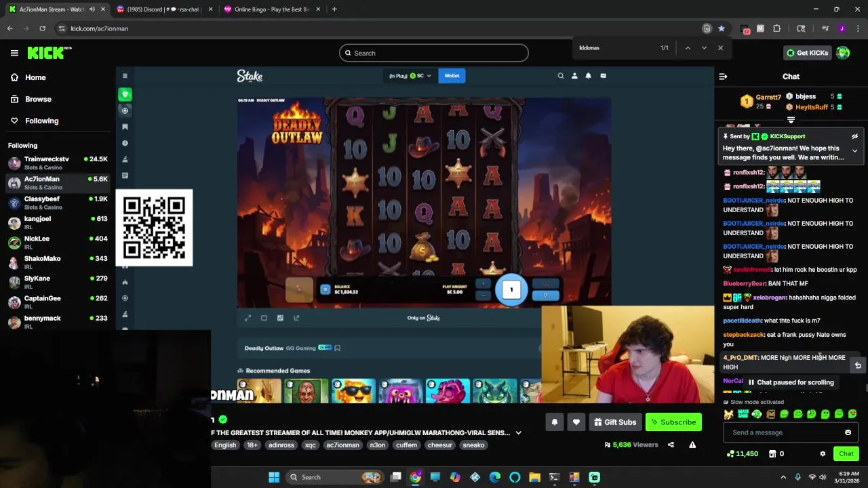Open chat settings gear icon
The height and width of the screenshot is (488, 868).
823,453
